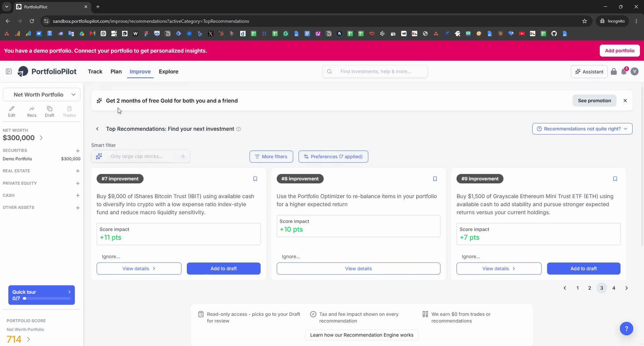Viewport: 644px width, 346px height.
Task: Click the lock icon in header
Action: (614, 71)
